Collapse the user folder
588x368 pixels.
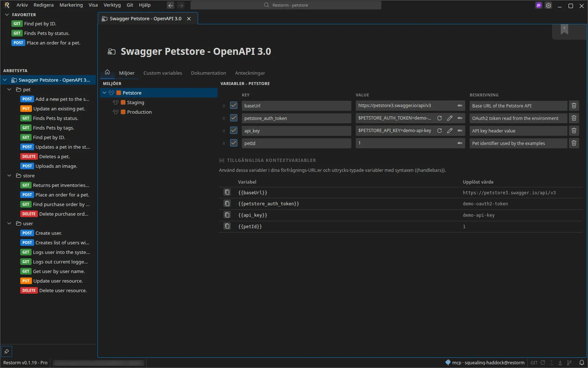(9, 223)
